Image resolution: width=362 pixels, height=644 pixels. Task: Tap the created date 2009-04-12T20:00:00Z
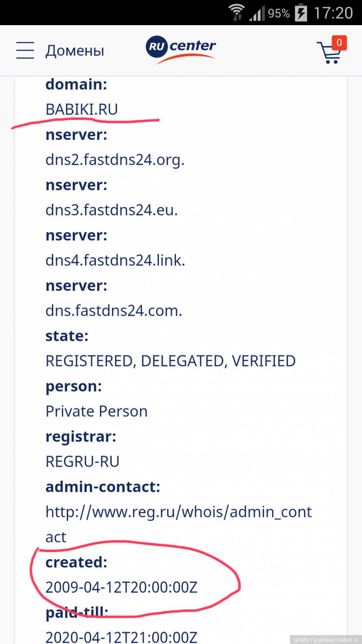(121, 587)
